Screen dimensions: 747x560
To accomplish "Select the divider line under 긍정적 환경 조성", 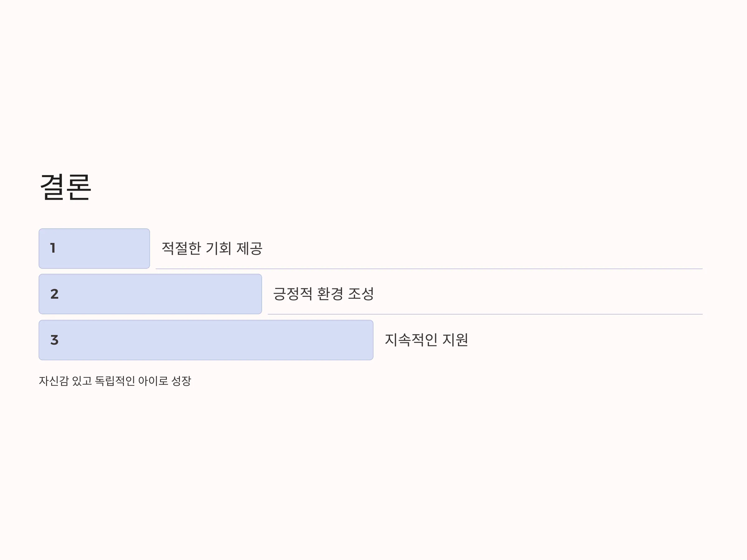I will (x=485, y=315).
